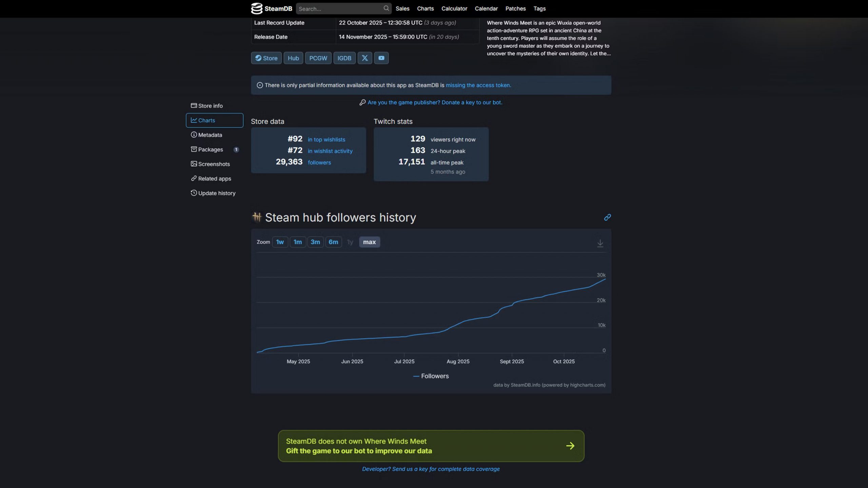Open Update history from the sidebar
Image resolution: width=868 pixels, height=488 pixels.
[216, 193]
